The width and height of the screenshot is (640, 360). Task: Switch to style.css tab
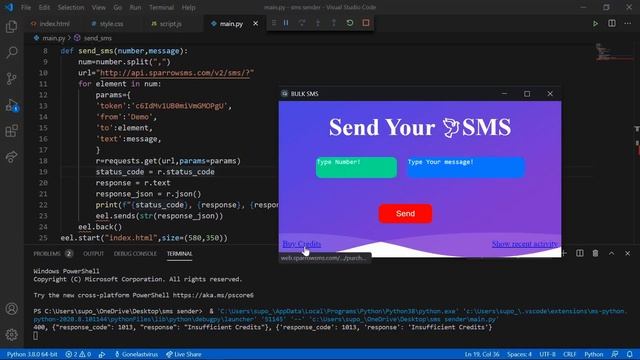click(x=108, y=24)
